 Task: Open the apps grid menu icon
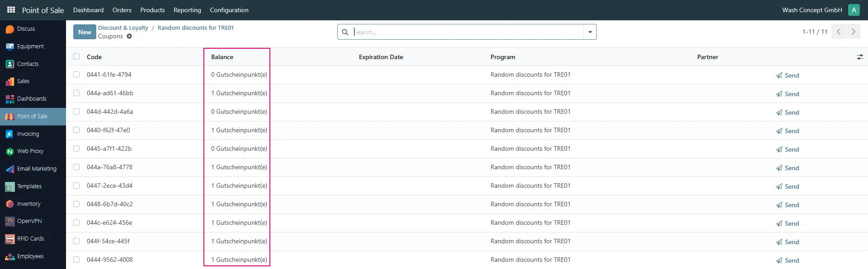pos(11,9)
